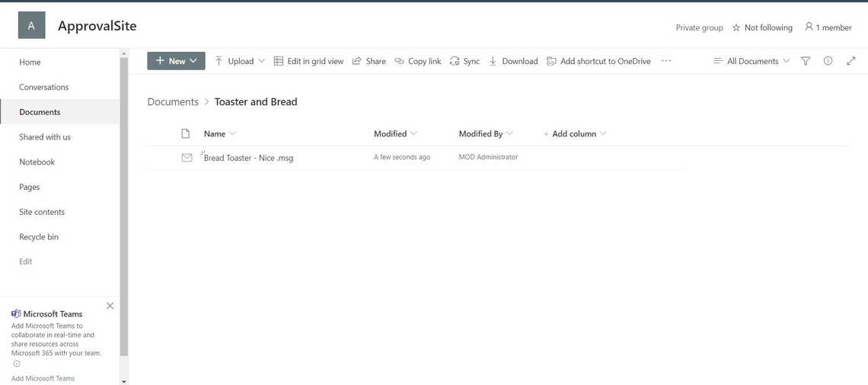The width and height of the screenshot is (868, 385).
Task: Open the Name column header dropdown
Action: pyautogui.click(x=220, y=133)
